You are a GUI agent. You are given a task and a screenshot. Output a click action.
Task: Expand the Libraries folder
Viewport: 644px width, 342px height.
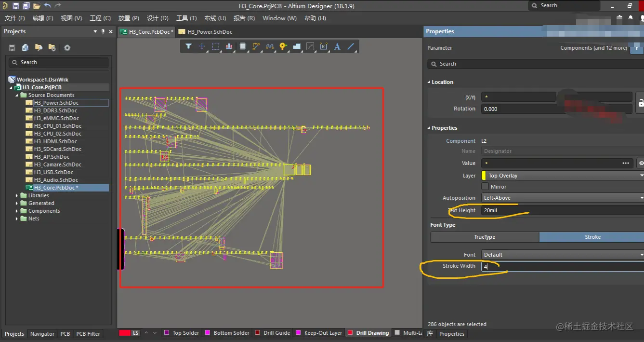pyautogui.click(x=17, y=195)
